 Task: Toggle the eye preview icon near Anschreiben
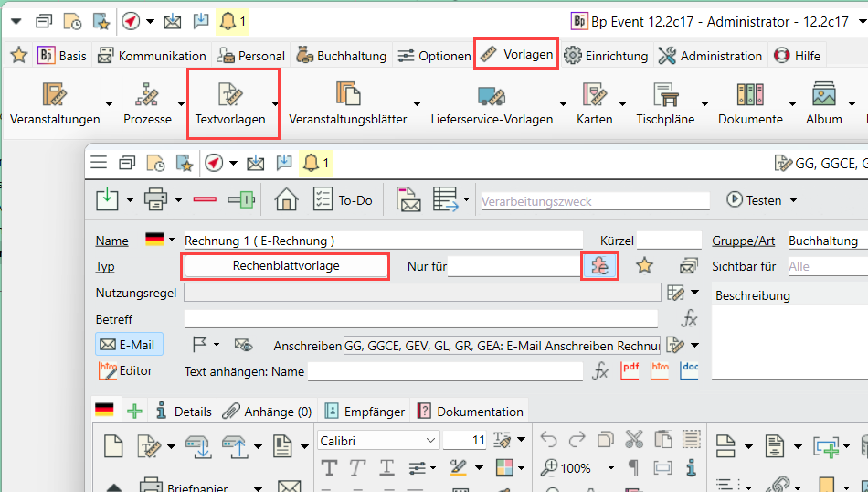(243, 345)
